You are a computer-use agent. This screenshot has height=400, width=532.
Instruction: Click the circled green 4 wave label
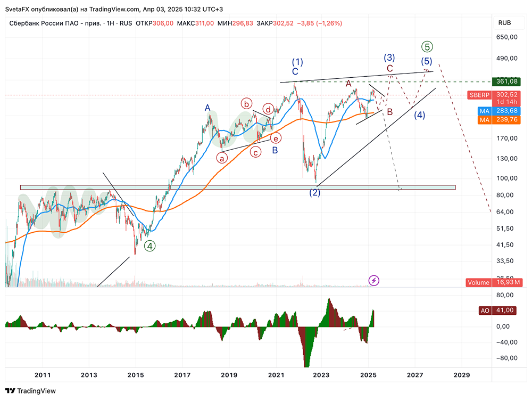[149, 246]
